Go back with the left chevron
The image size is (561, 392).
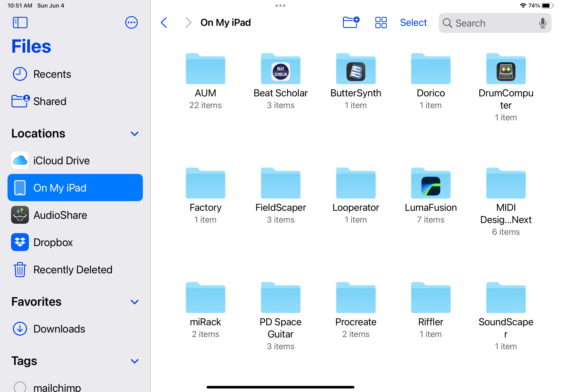pos(164,23)
